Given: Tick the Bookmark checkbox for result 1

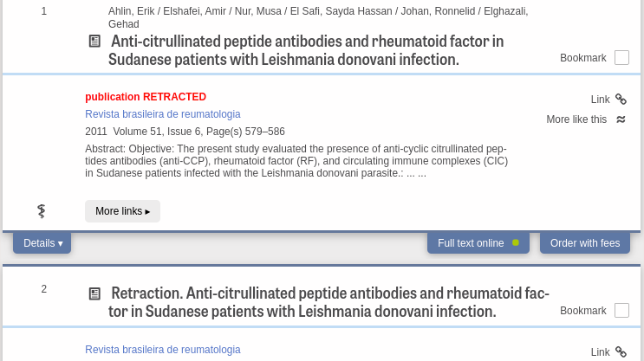Looking at the screenshot, I should coord(621,57).
